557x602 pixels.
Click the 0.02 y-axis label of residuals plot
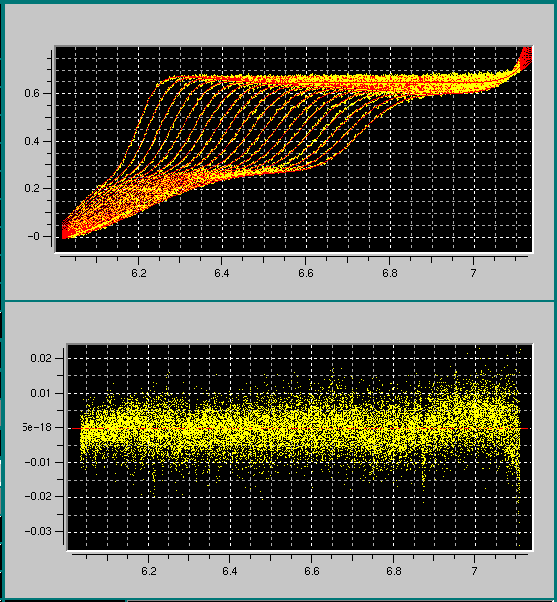point(41,358)
